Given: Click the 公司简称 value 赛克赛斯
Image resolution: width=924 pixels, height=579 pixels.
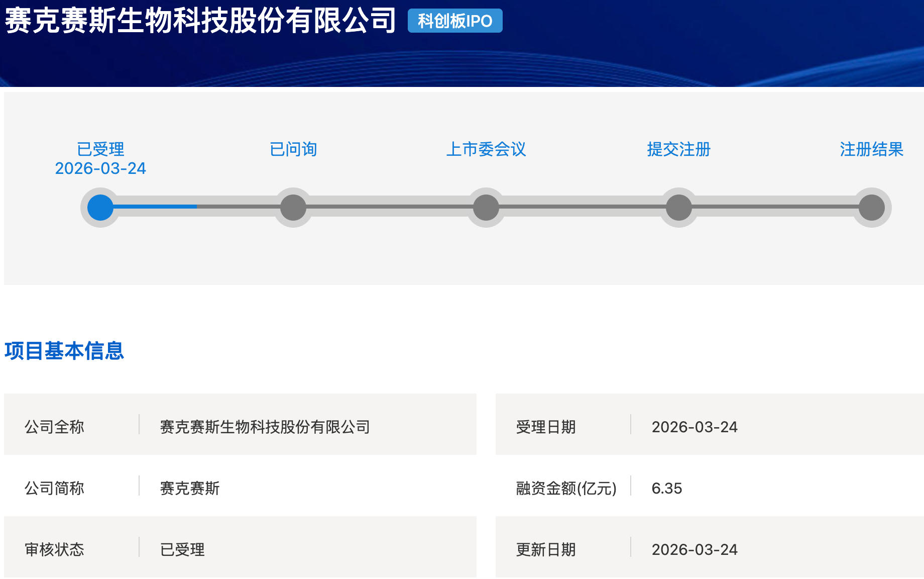Looking at the screenshot, I should [190, 488].
